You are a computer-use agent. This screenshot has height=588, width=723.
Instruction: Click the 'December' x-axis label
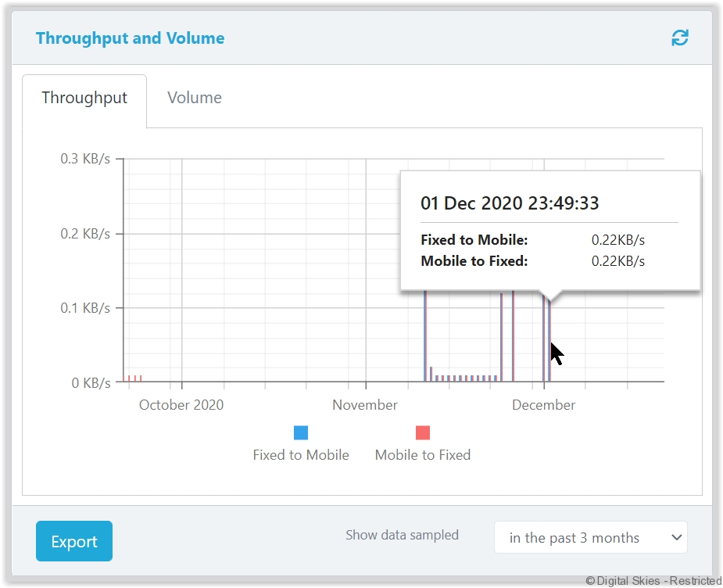pos(544,405)
